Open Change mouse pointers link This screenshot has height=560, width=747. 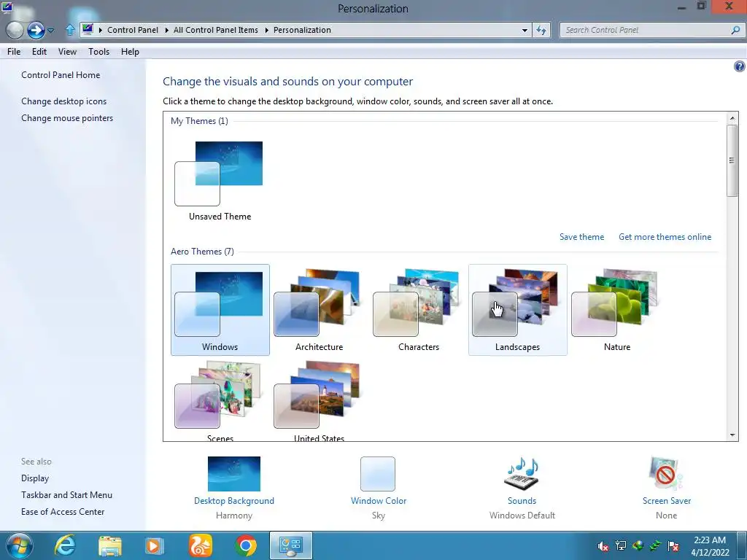click(67, 117)
